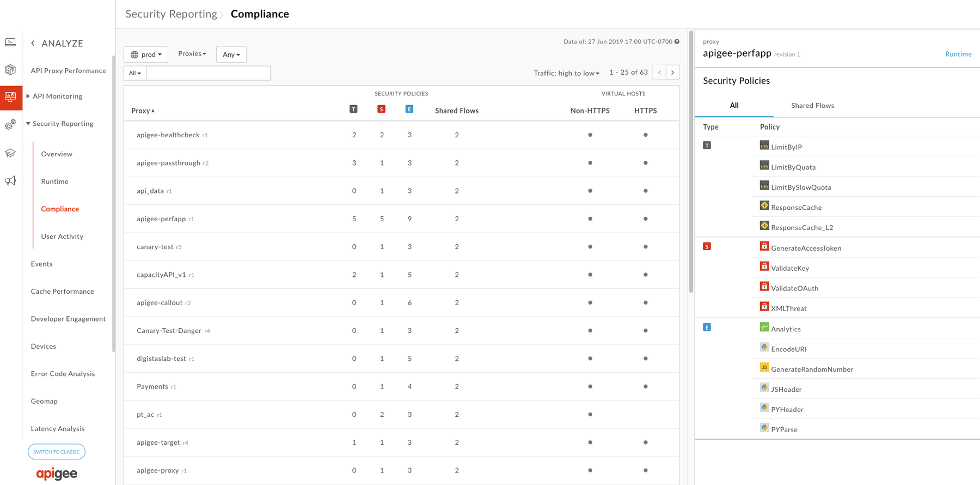Image resolution: width=980 pixels, height=485 pixels.
Task: Click the T traffic policies column icon
Action: coord(353,109)
